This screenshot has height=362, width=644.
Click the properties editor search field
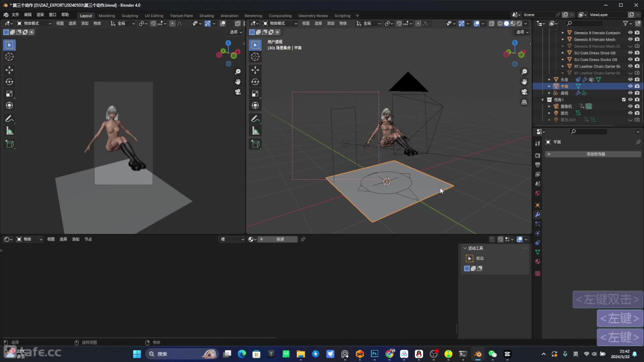point(589,132)
